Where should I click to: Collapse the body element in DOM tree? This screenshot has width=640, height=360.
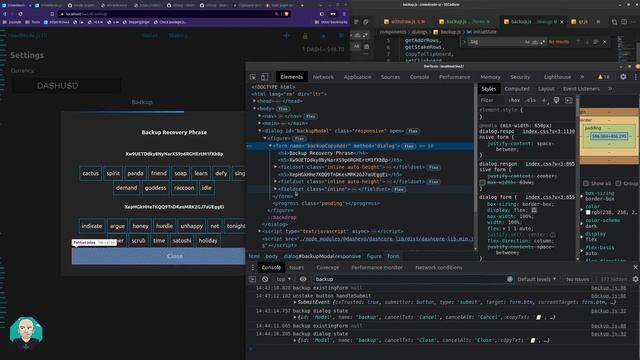[x=254, y=109]
